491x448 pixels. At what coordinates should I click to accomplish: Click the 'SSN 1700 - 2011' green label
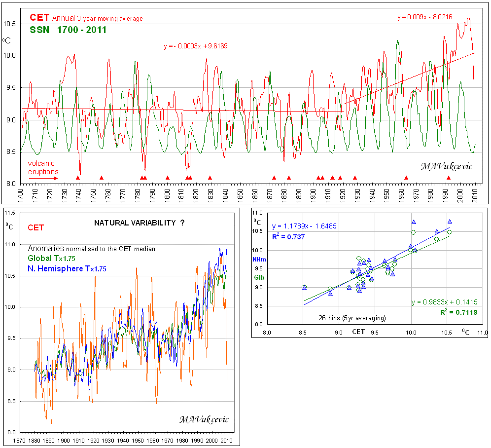(x=68, y=30)
